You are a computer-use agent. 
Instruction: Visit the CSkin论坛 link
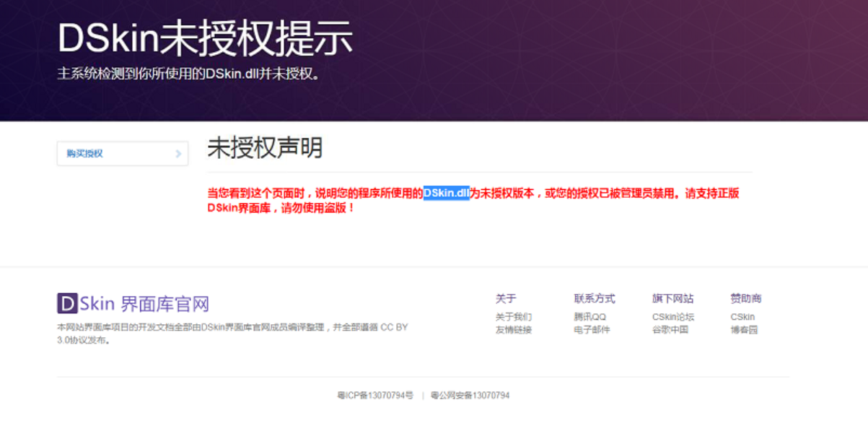(673, 317)
